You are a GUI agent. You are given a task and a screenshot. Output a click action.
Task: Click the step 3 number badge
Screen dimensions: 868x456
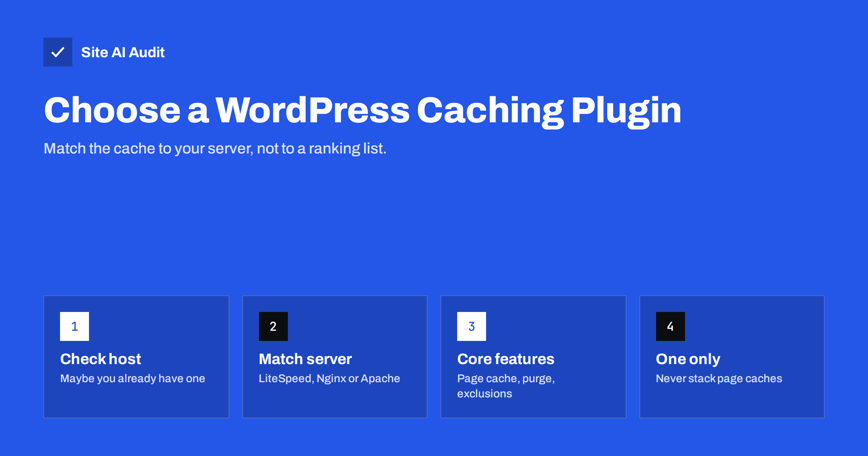472,326
